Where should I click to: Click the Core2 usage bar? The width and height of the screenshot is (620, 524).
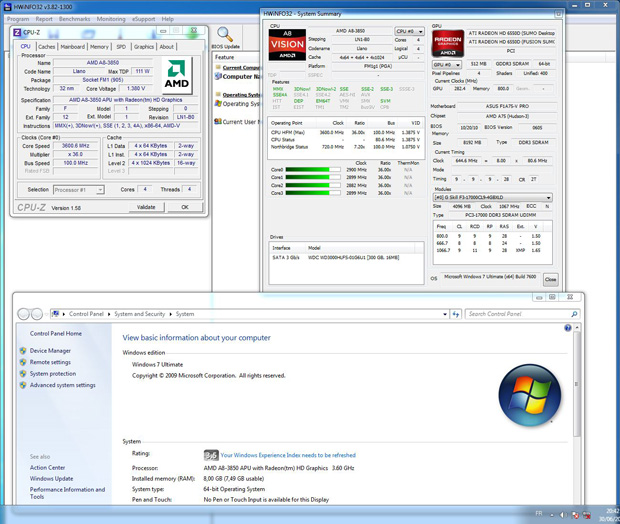click(313, 185)
